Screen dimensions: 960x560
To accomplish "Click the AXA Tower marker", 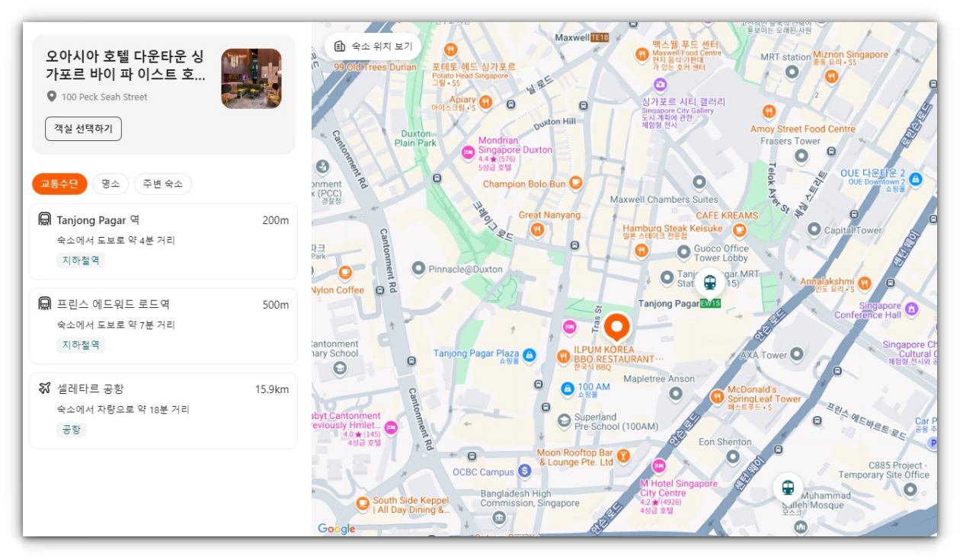I will click(x=797, y=354).
